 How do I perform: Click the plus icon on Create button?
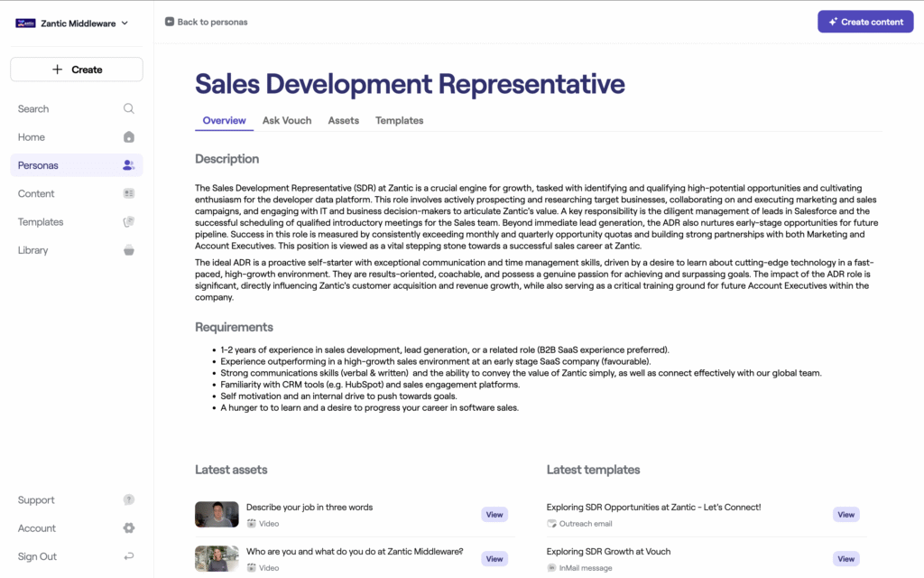tap(57, 70)
